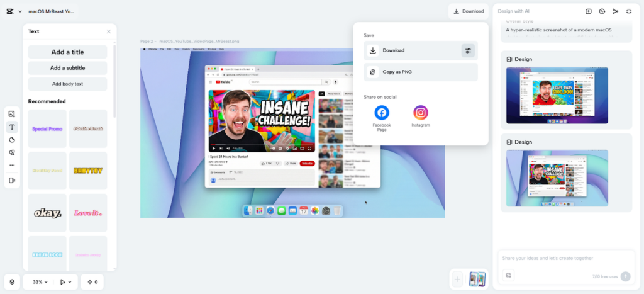Expand the 33% zoom dropdown
The image size is (644, 294).
(x=42, y=282)
